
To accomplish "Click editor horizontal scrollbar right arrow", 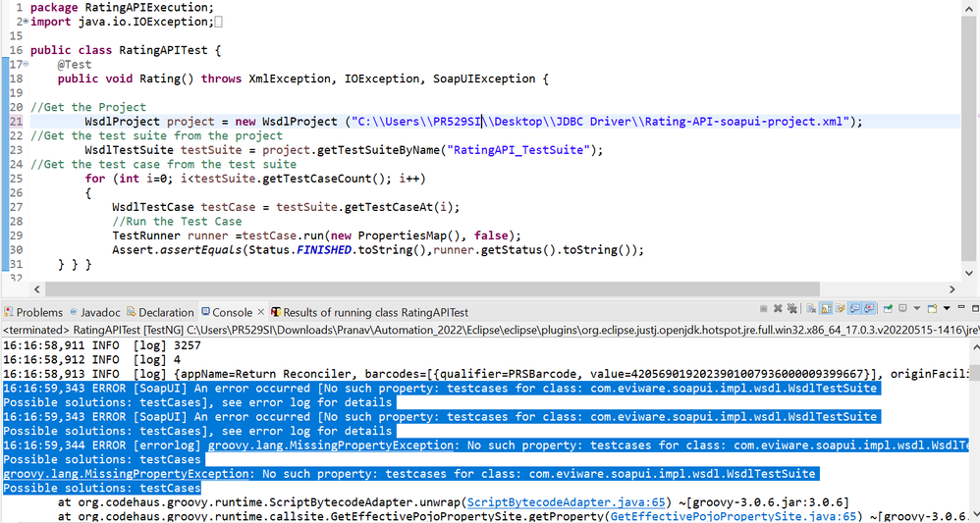I will (953, 289).
